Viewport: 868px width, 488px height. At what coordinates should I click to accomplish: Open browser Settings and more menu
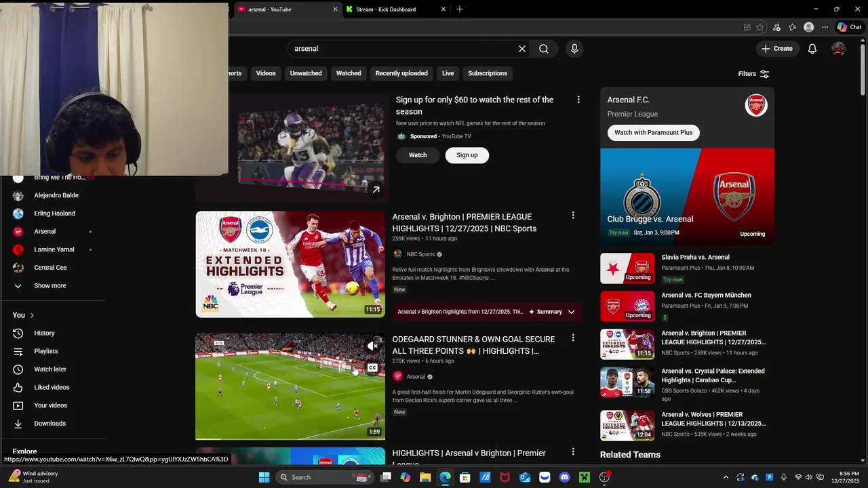click(825, 27)
